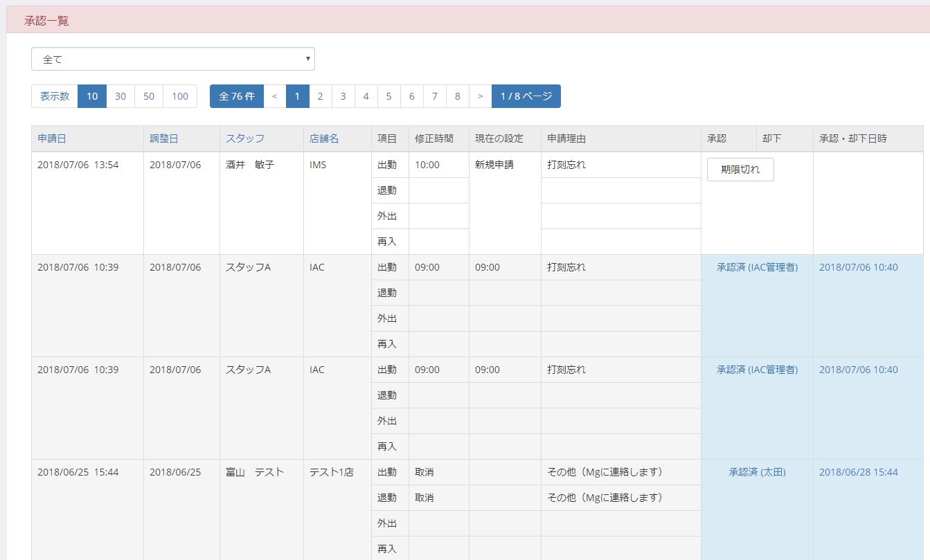Sort entries by スタッフ column
Screen dimensions: 930x560
coord(238,138)
